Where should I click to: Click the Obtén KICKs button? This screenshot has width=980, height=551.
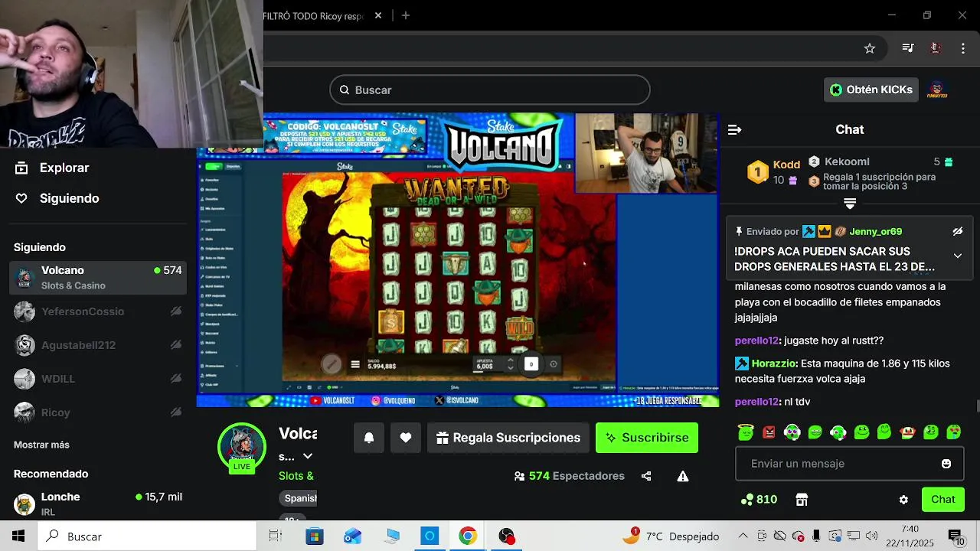point(871,90)
